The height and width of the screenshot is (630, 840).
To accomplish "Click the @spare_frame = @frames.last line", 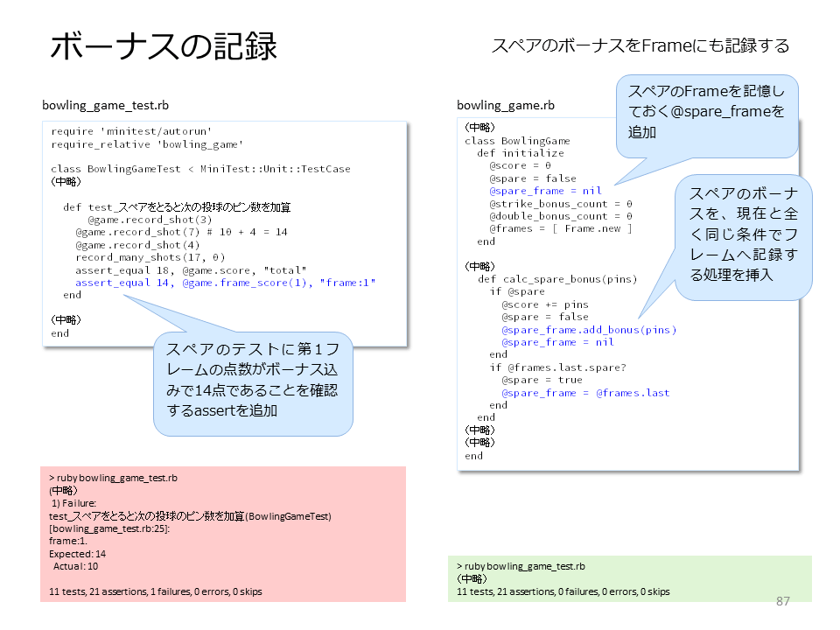I will [x=585, y=393].
